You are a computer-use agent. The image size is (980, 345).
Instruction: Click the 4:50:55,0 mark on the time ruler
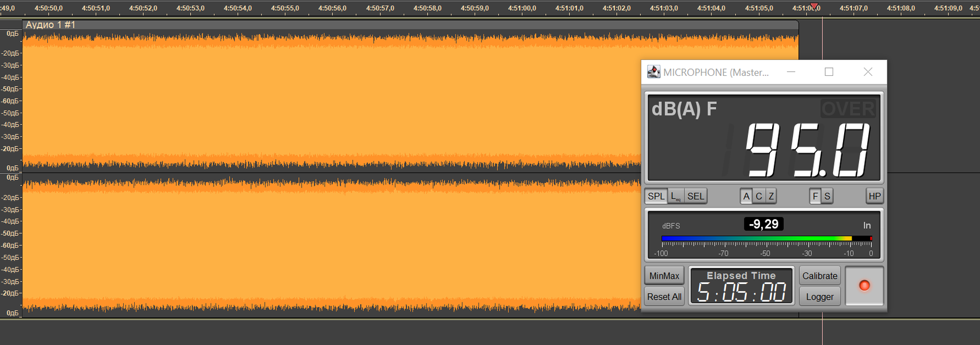coord(285,8)
